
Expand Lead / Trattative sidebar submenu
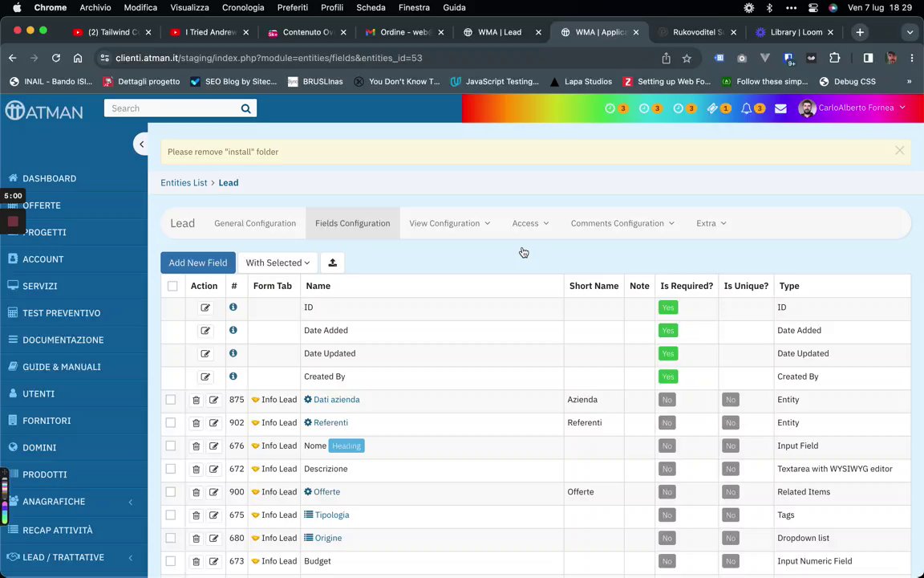coord(130,557)
